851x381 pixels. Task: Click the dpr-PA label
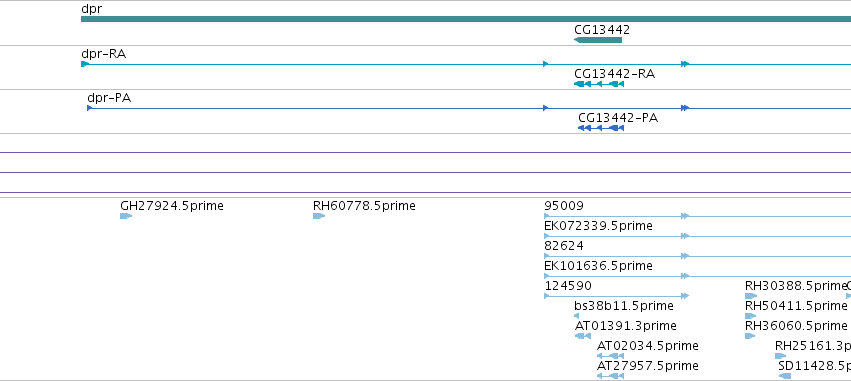[109, 98]
